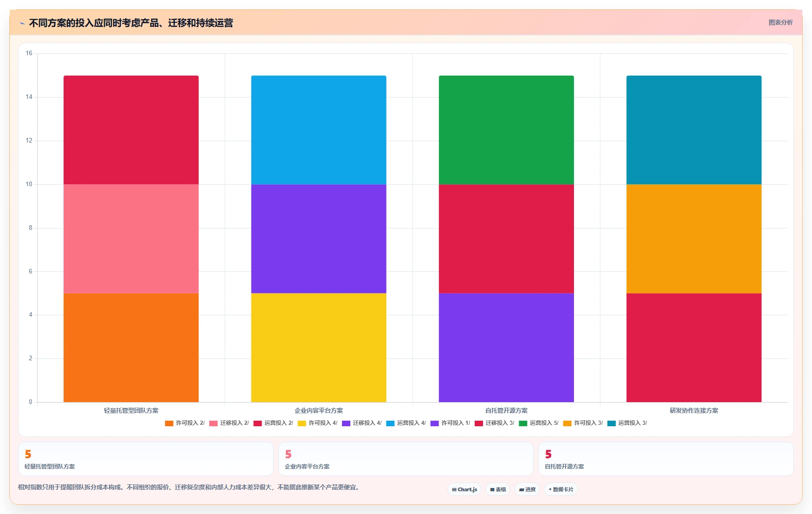The image size is (812, 514).
Task: Click the green segment of 自托管开源方案 bar
Action: tap(506, 130)
